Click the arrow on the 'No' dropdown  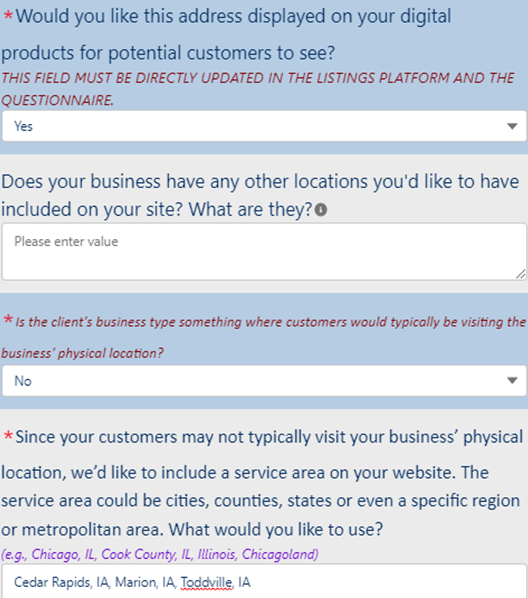coord(512,381)
